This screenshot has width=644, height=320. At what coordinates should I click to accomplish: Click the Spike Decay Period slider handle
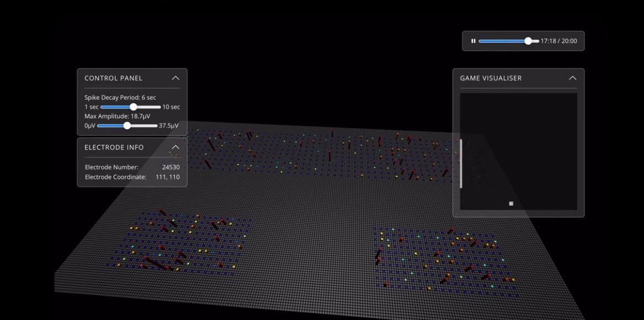coord(133,107)
